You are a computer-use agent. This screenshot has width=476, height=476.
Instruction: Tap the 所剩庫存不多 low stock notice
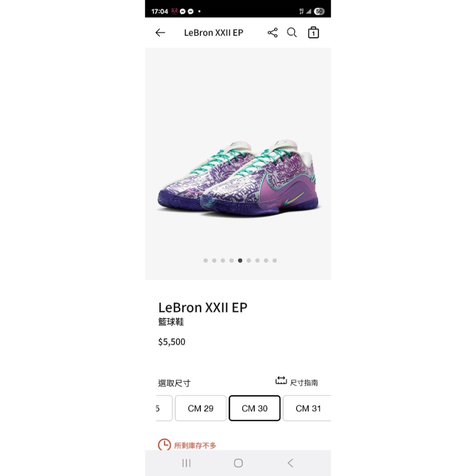coord(195,446)
